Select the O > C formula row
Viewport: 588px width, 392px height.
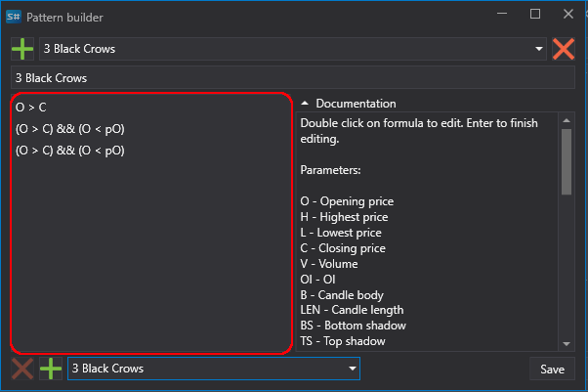[x=151, y=108]
